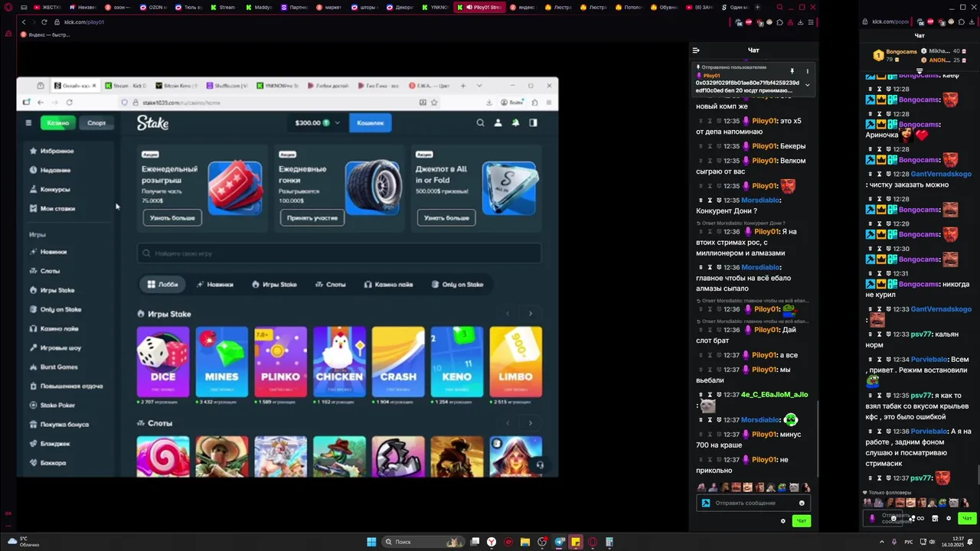This screenshot has height=551, width=980.
Task: Open the Stake user profile icon
Action: 498,122
